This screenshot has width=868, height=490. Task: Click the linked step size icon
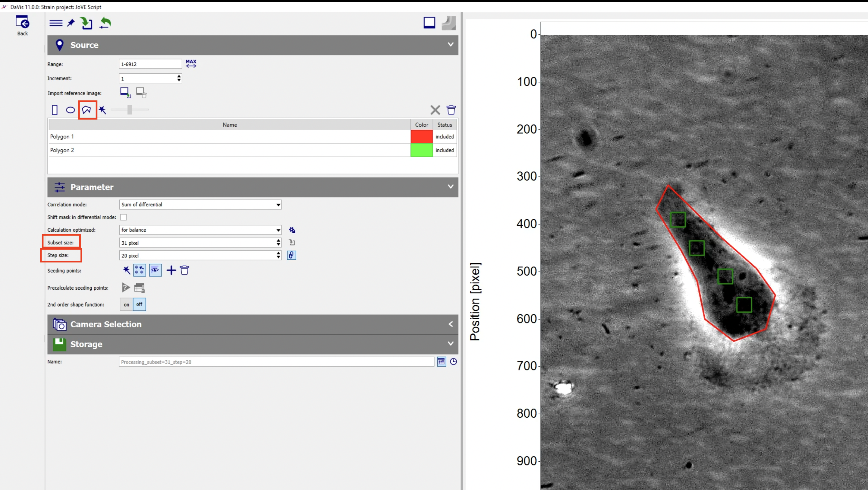(x=291, y=255)
